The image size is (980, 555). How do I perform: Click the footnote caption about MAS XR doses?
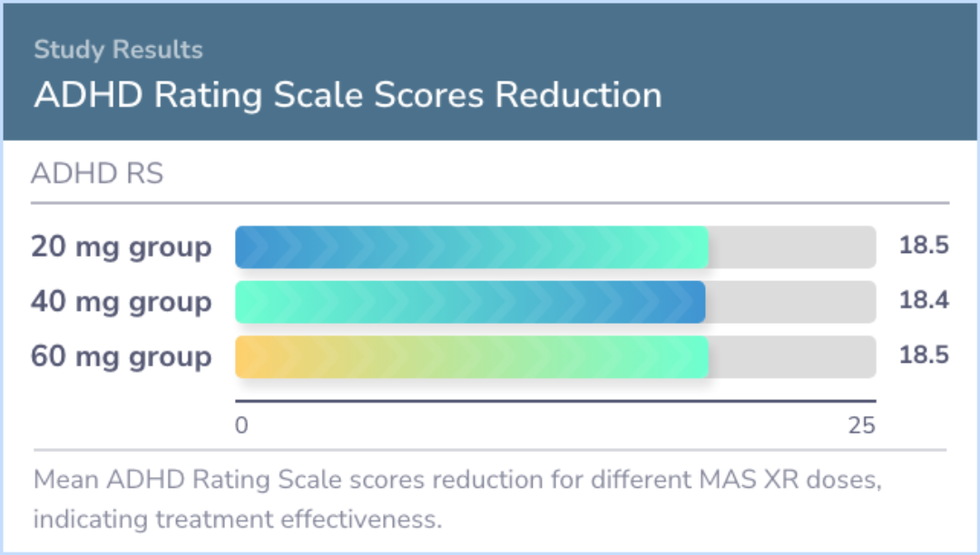(457, 500)
